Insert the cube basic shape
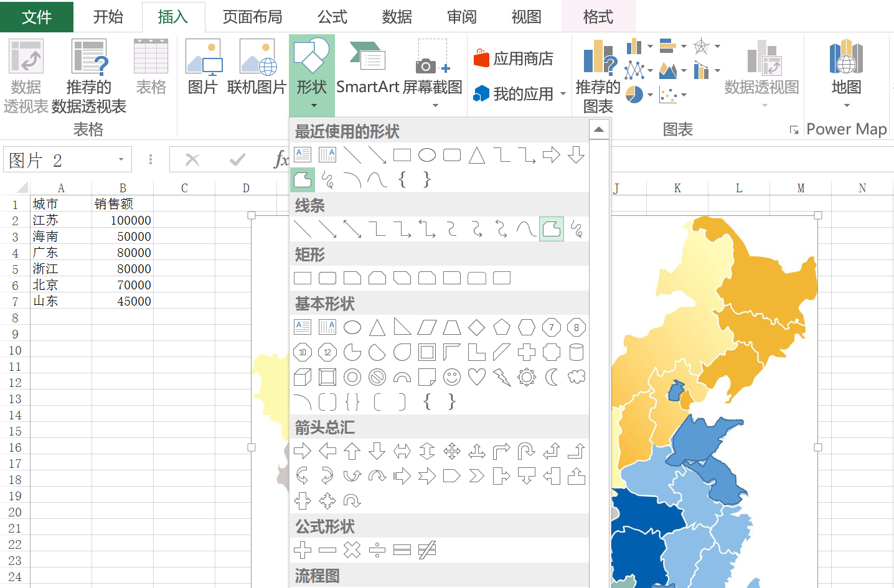The height and width of the screenshot is (588, 894). coord(303,377)
